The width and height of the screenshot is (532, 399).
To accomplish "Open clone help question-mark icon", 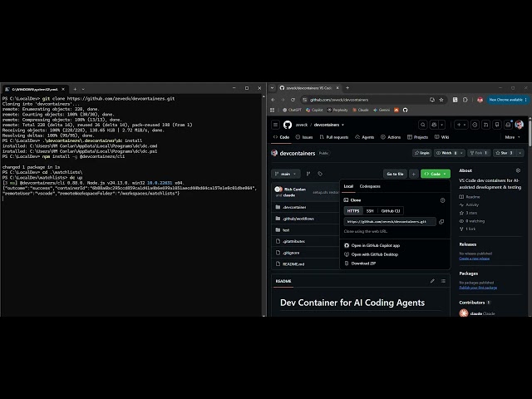I will pos(442,200).
